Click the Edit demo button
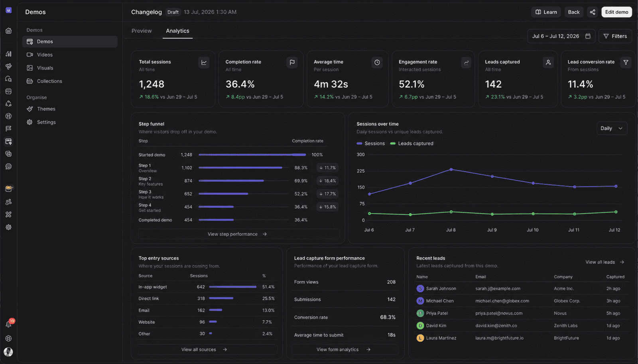This screenshot has width=638, height=364. (616, 12)
